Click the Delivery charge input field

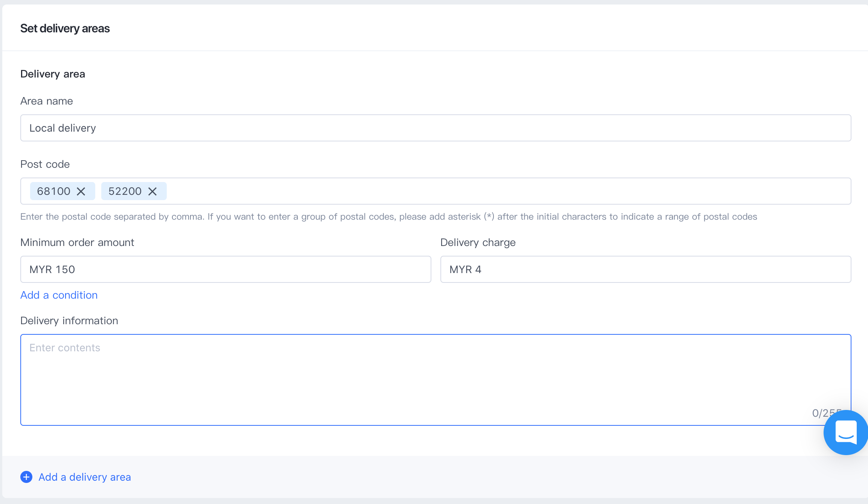click(646, 269)
